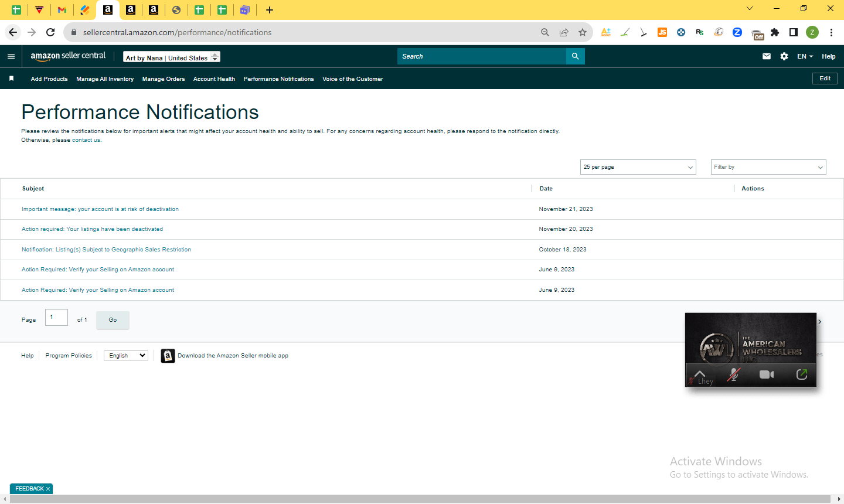Open Manage All Inventory menu
The width and height of the screenshot is (844, 504).
pyautogui.click(x=105, y=79)
